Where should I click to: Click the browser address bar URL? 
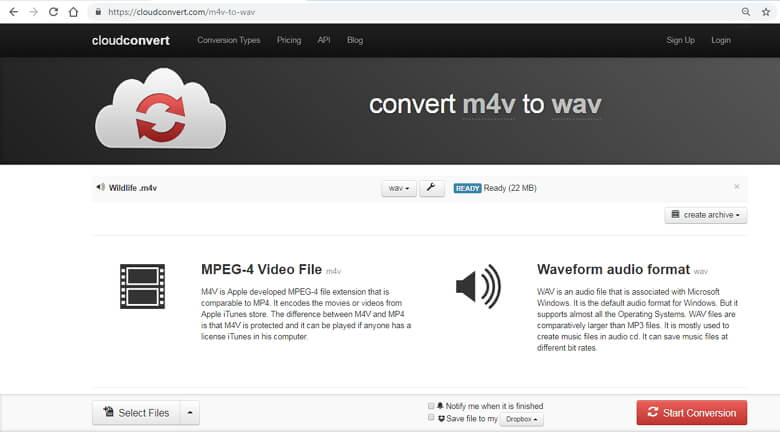point(182,12)
